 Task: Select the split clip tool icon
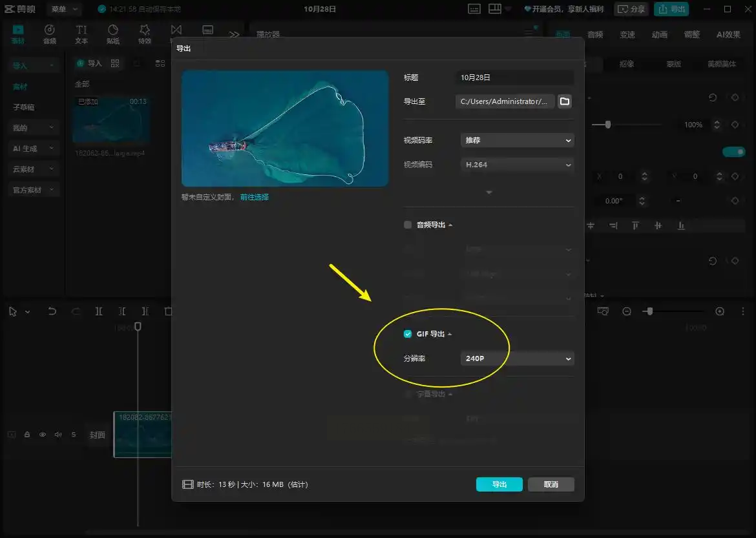99,311
